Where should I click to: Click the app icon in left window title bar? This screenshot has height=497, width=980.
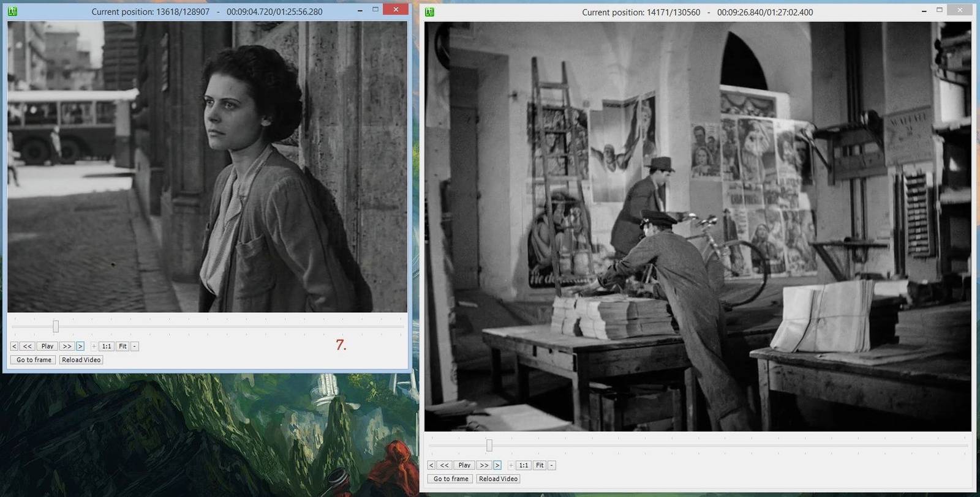point(12,11)
